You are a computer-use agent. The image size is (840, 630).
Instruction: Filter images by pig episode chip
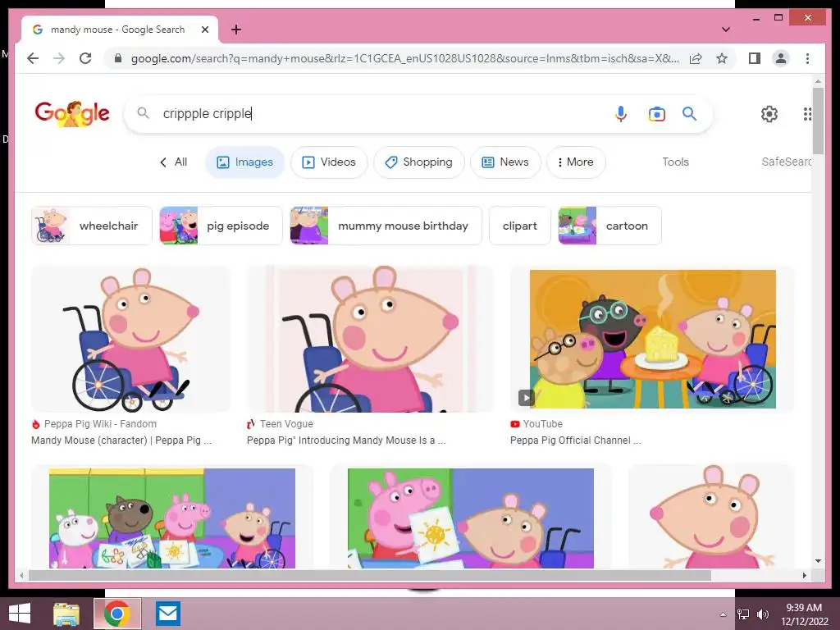click(x=221, y=226)
